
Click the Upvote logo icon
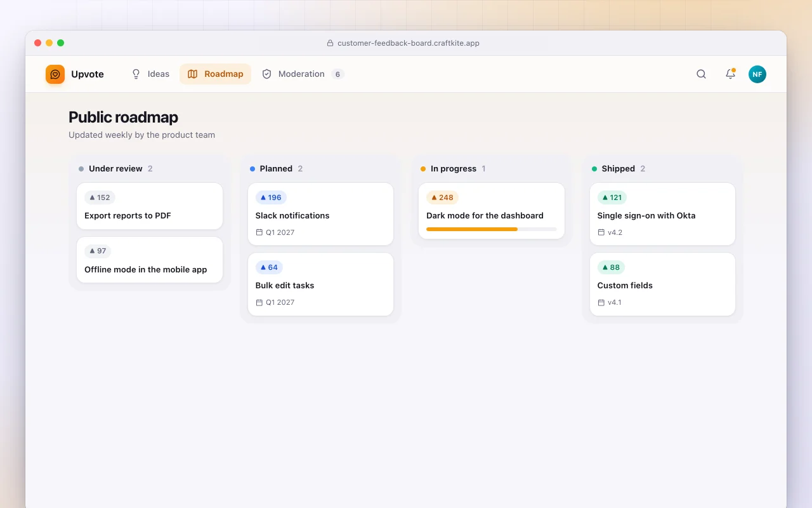(55, 74)
